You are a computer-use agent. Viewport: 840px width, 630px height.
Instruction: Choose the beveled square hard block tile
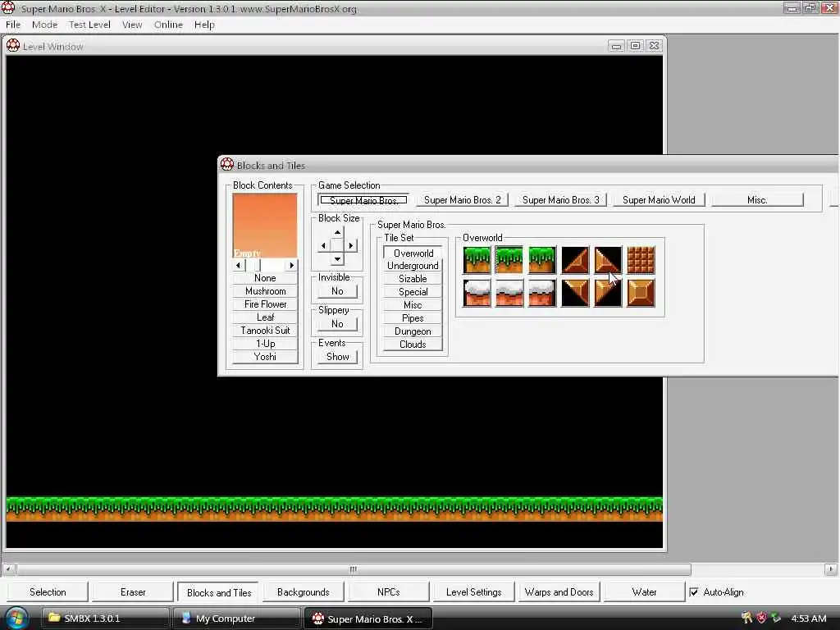641,293
